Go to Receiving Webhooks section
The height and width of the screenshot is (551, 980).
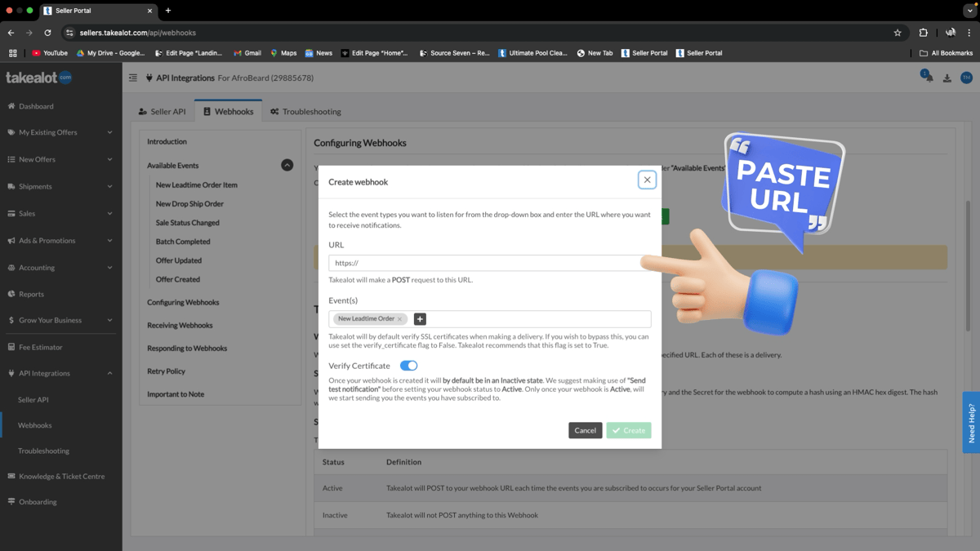(180, 325)
